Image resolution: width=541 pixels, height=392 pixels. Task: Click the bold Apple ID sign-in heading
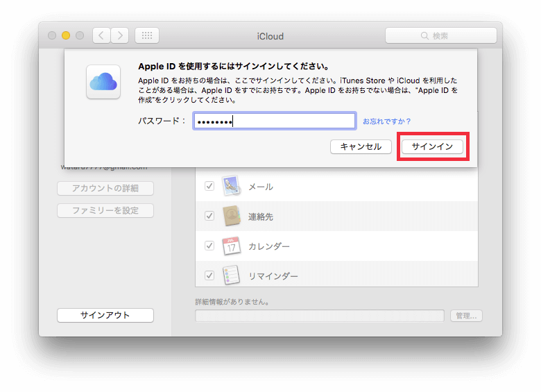(x=234, y=66)
